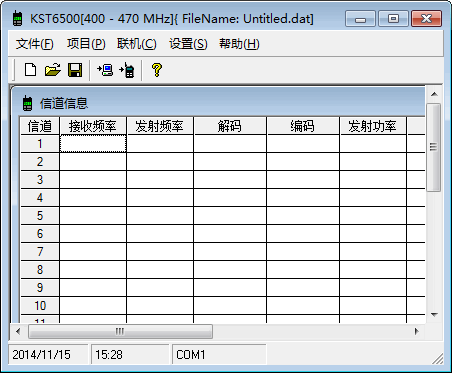Open the 项目(P) menu
The width and height of the screenshot is (452, 373).
[86, 44]
